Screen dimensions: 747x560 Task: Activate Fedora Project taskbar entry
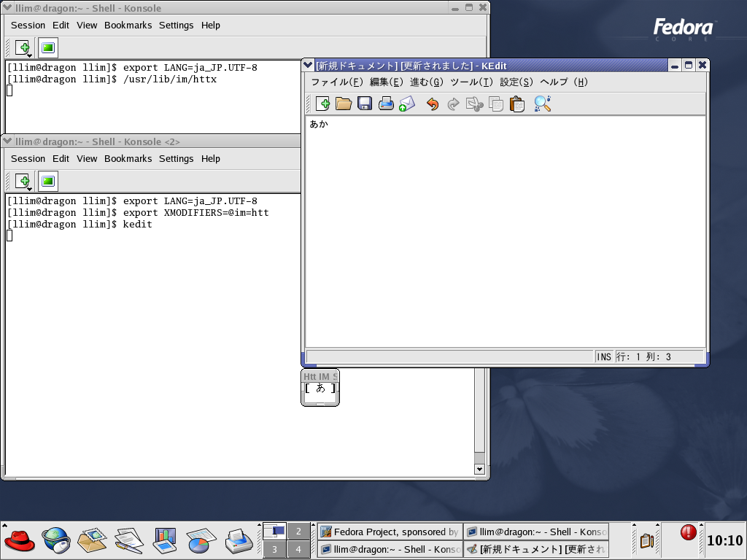coord(390,532)
